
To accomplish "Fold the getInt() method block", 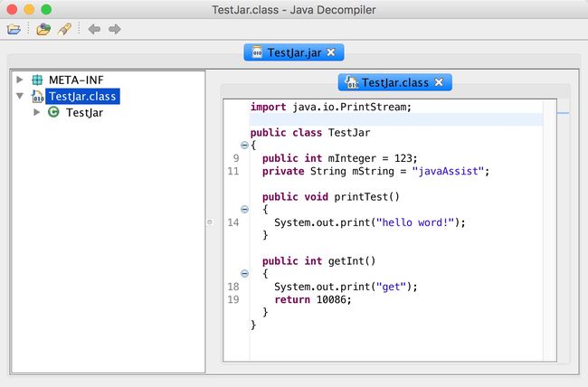I will point(244,273).
